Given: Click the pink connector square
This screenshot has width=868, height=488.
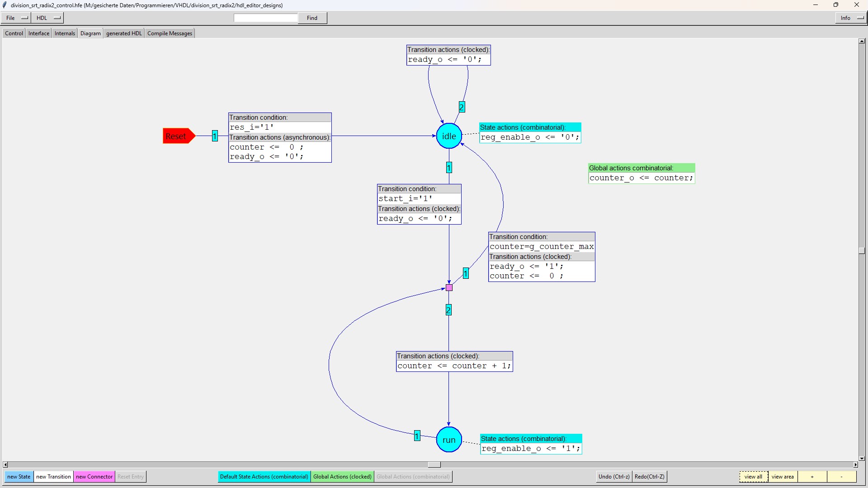Looking at the screenshot, I should click(x=449, y=288).
